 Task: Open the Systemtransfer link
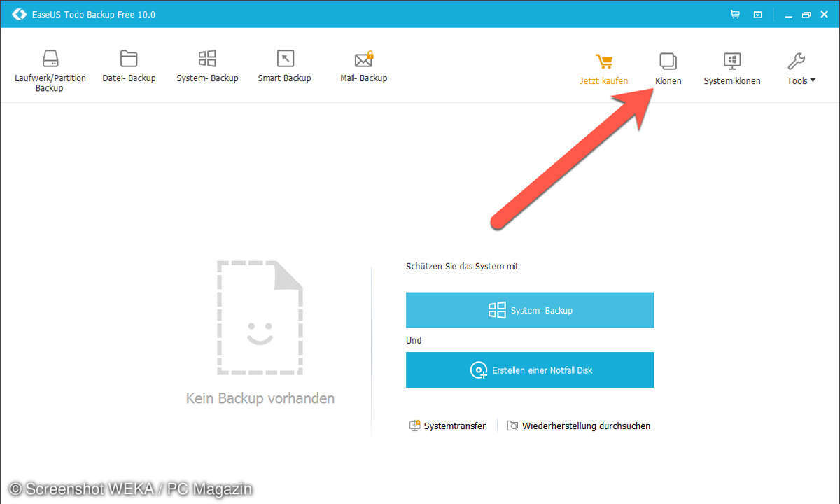(x=448, y=426)
